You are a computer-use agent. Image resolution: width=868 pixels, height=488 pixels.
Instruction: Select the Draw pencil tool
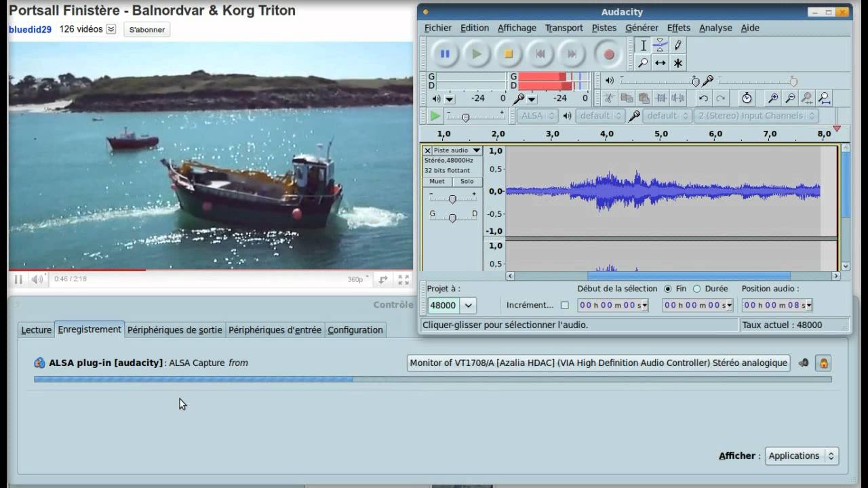click(x=677, y=45)
